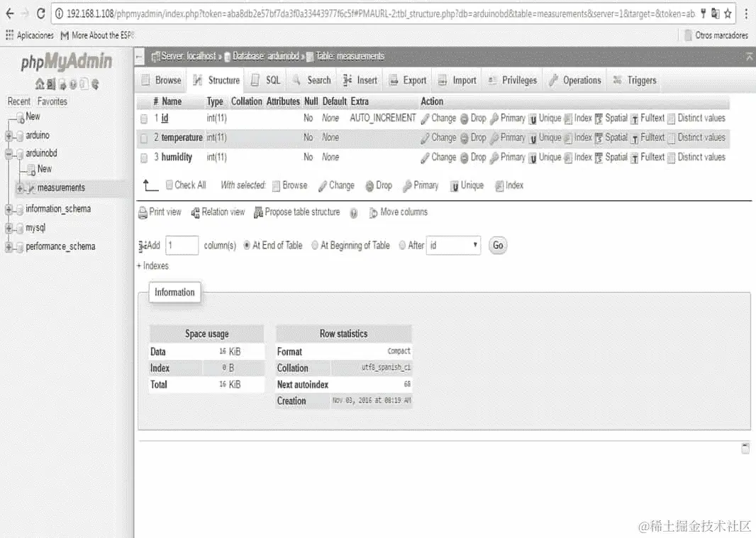Click the Relation view icon
Screen dimensions: 756x538
[195, 212]
